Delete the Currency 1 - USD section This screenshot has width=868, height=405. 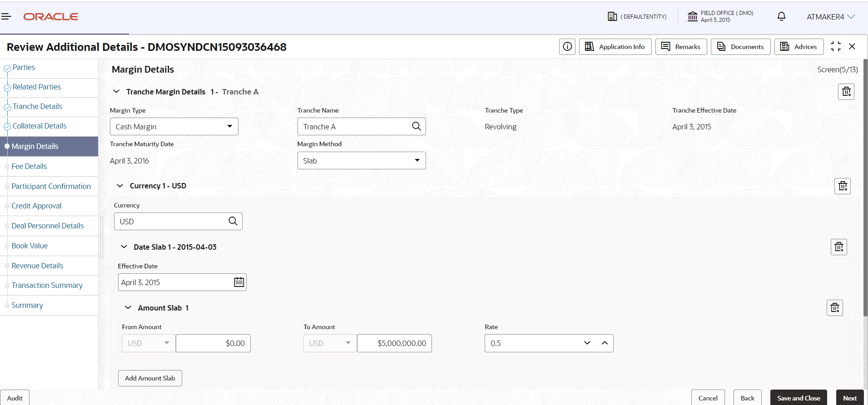tap(843, 186)
